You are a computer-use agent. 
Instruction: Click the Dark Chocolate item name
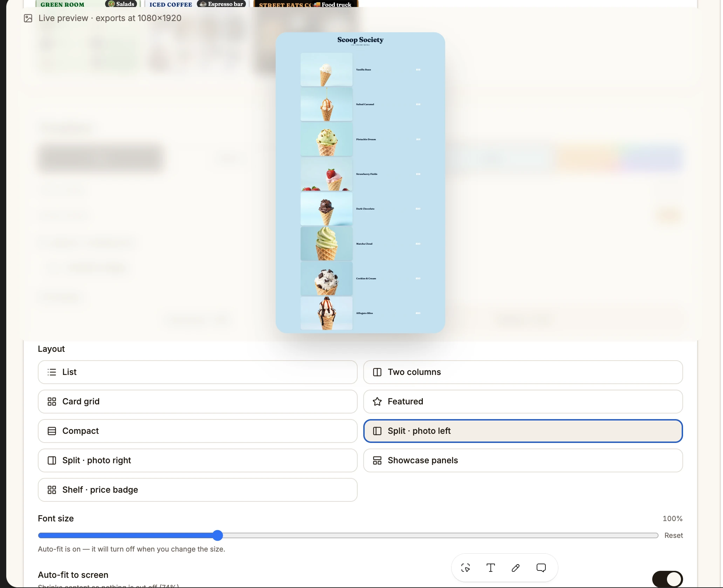click(x=365, y=209)
